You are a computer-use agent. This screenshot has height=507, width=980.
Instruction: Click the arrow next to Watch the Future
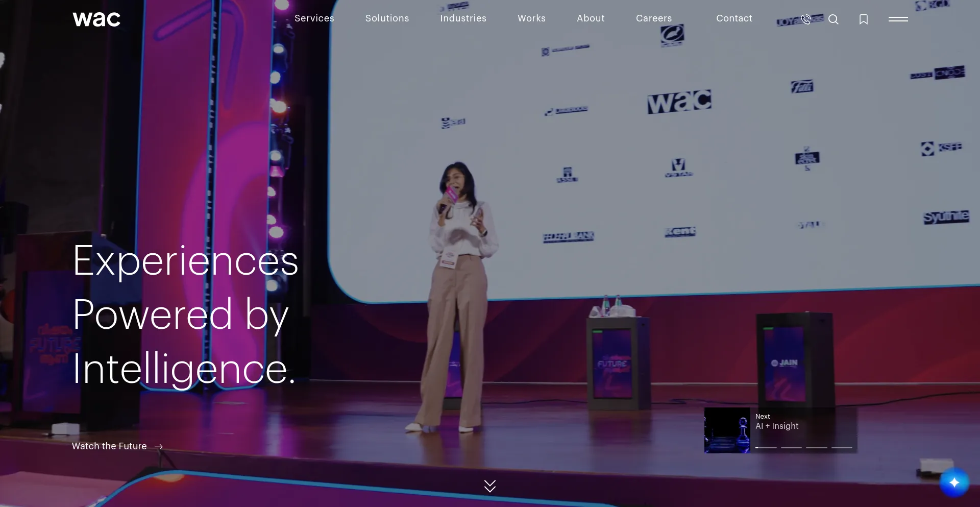coord(159,447)
